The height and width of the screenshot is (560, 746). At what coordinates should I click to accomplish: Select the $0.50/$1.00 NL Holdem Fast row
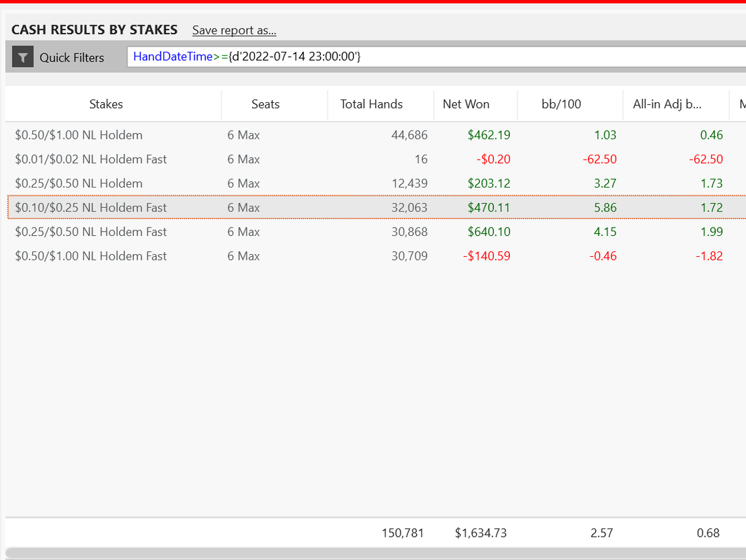[376, 255]
